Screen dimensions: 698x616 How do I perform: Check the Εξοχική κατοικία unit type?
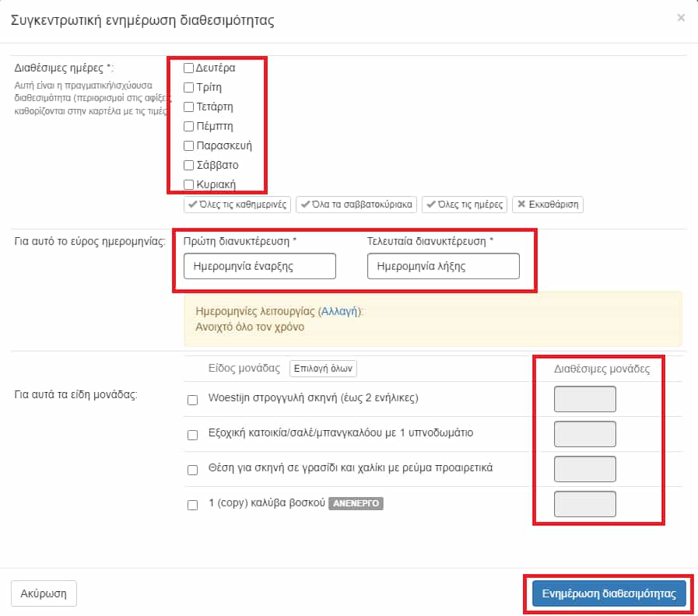(x=193, y=435)
